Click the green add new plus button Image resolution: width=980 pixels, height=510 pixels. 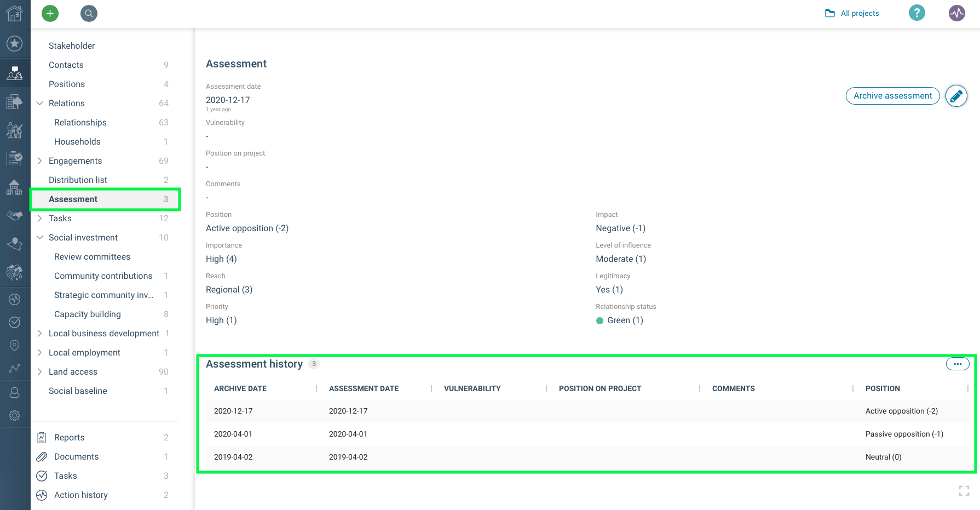(x=50, y=13)
